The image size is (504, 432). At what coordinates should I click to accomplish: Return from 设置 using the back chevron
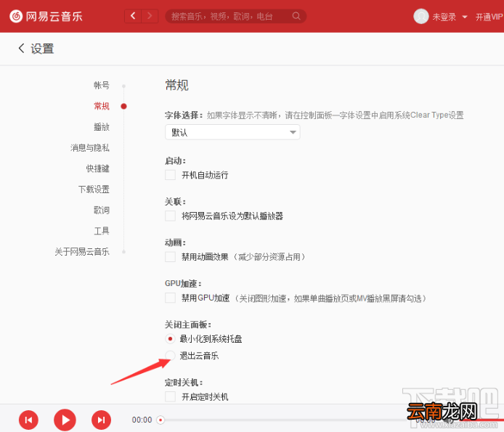(x=21, y=48)
